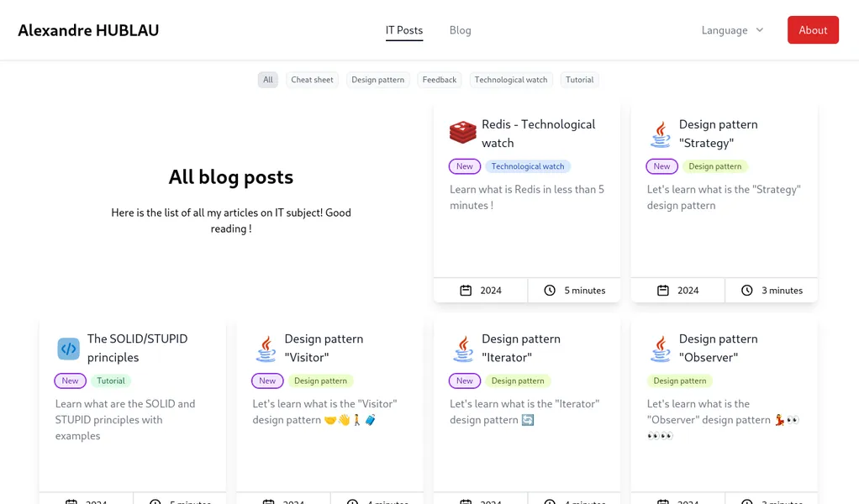Click the Language dropdown chevron arrow
This screenshot has width=859, height=504.
760,30
